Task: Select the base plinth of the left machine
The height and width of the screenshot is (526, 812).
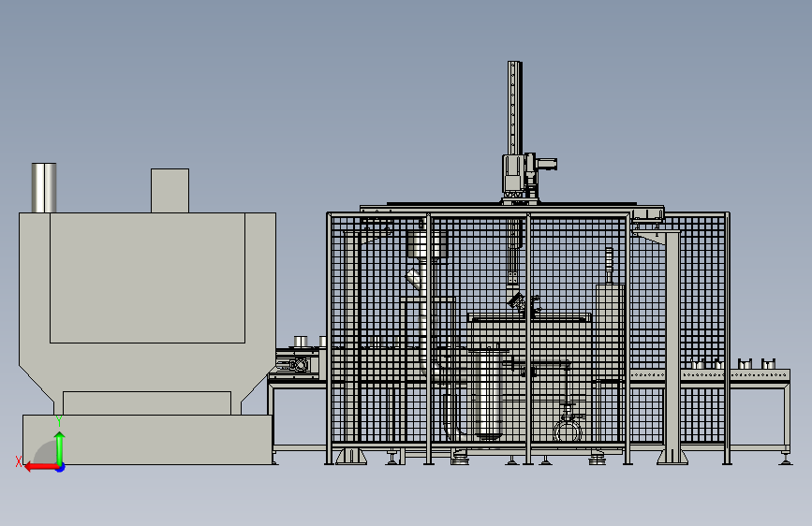Action: point(148,439)
